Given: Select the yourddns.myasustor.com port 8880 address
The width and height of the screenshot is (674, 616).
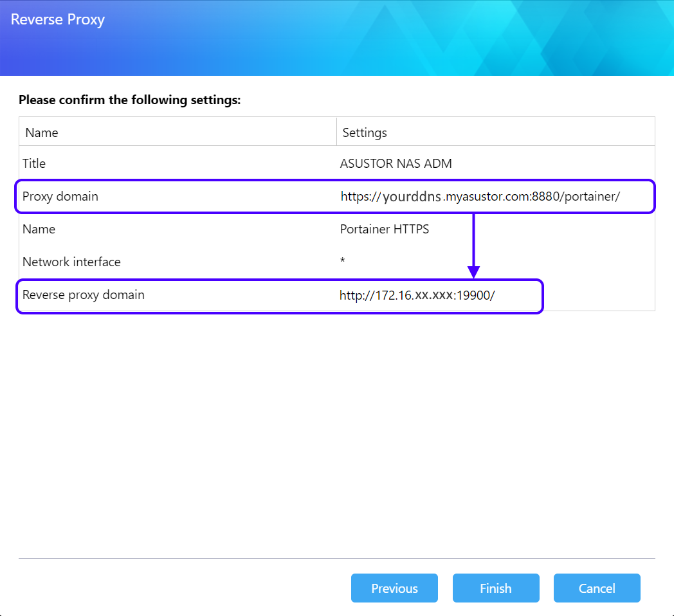Looking at the screenshot, I should (x=480, y=197).
